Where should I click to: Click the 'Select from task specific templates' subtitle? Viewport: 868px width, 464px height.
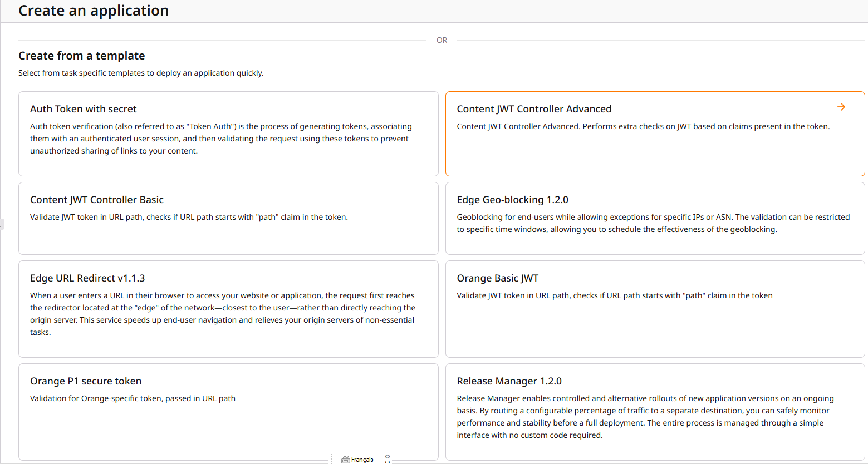(x=141, y=73)
